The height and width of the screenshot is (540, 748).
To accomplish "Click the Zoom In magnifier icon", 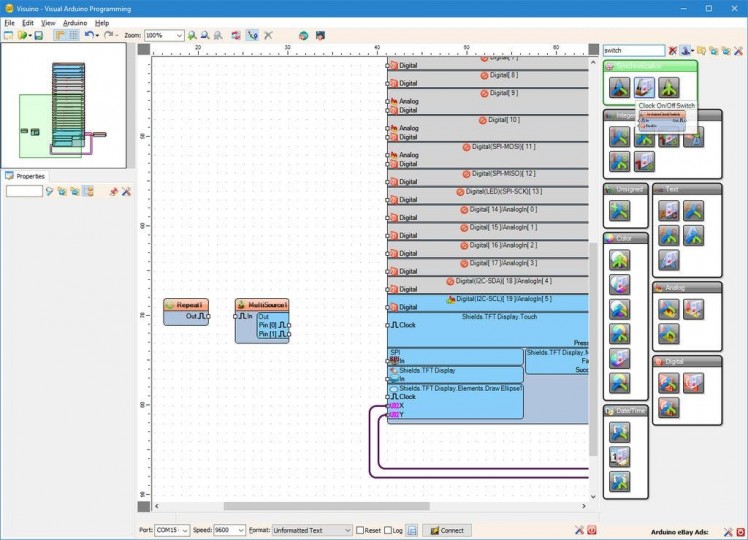I will point(193,35).
